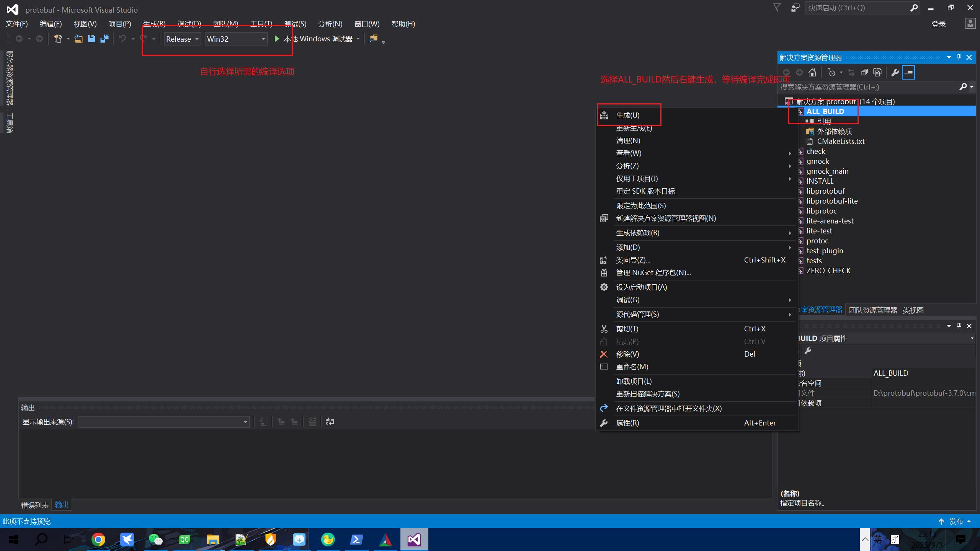Click the Save All icon
The height and width of the screenshot is (551, 980).
tap(104, 39)
